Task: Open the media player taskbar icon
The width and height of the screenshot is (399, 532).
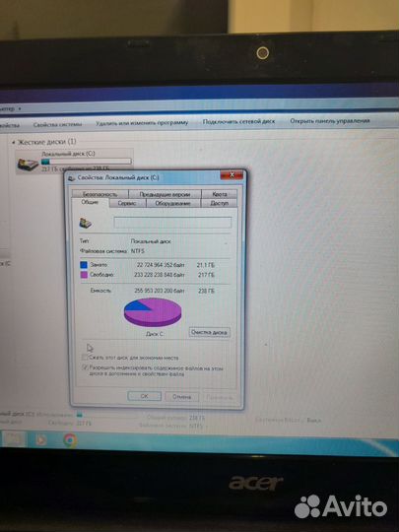Action: click(x=40, y=440)
